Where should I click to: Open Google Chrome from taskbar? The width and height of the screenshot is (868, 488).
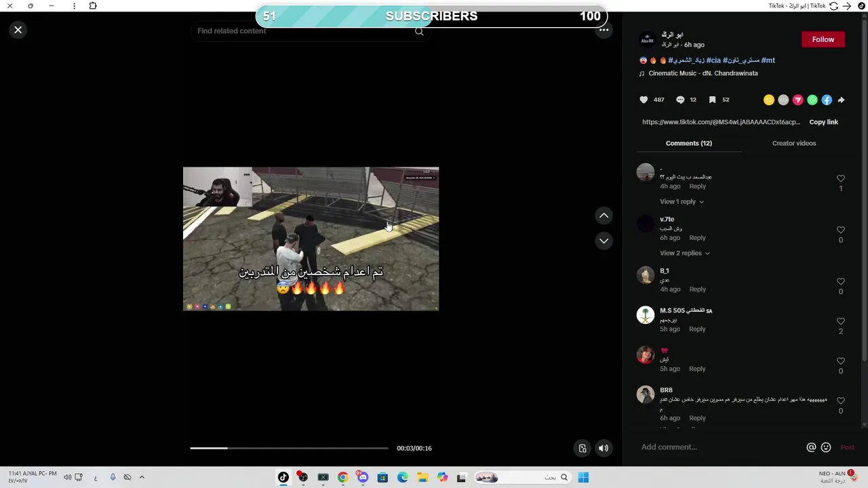342,478
